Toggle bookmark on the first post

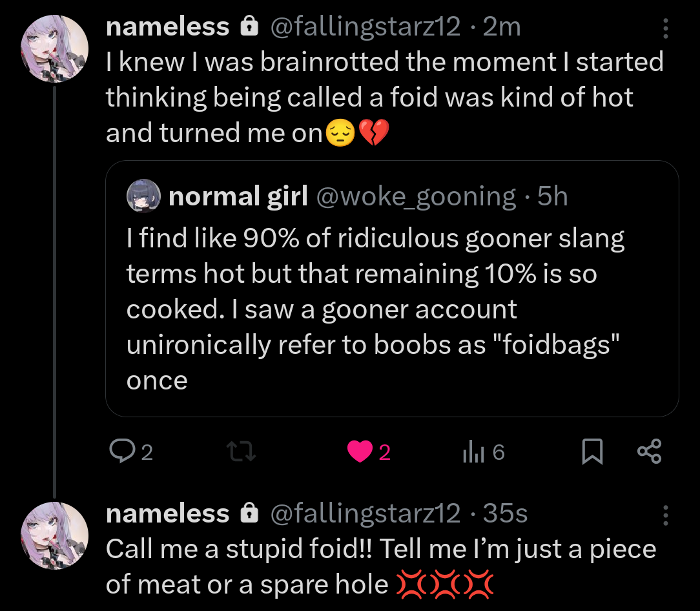[x=592, y=452]
